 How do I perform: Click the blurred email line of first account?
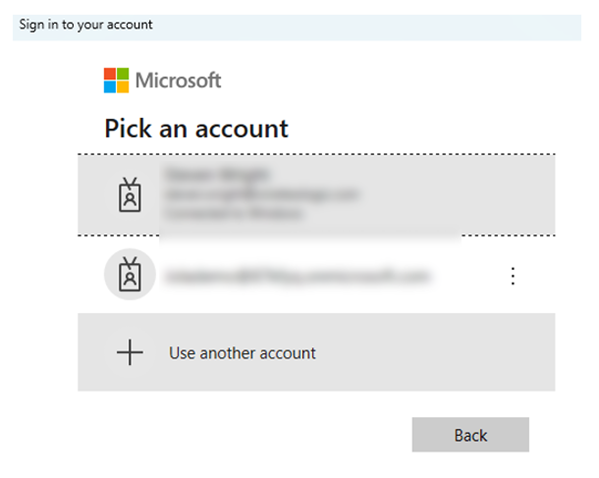(x=262, y=194)
